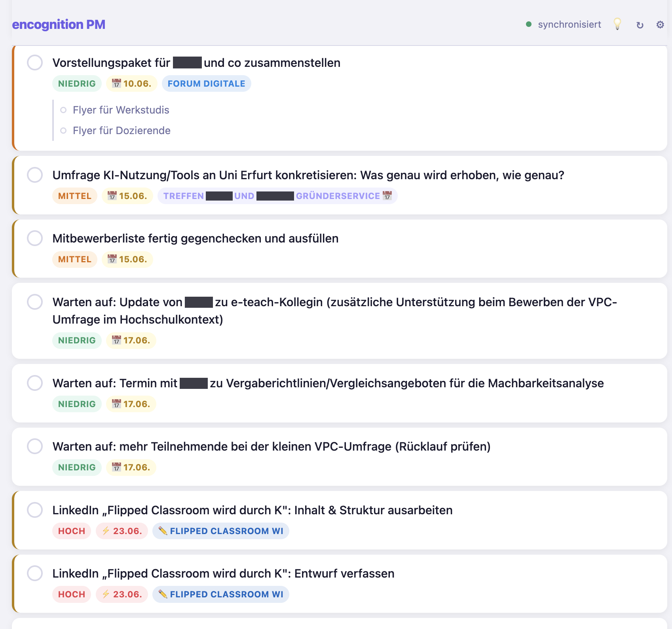Click MITTEL priority on Umfrage KI-Nutzung task
672x629 pixels.
(75, 196)
